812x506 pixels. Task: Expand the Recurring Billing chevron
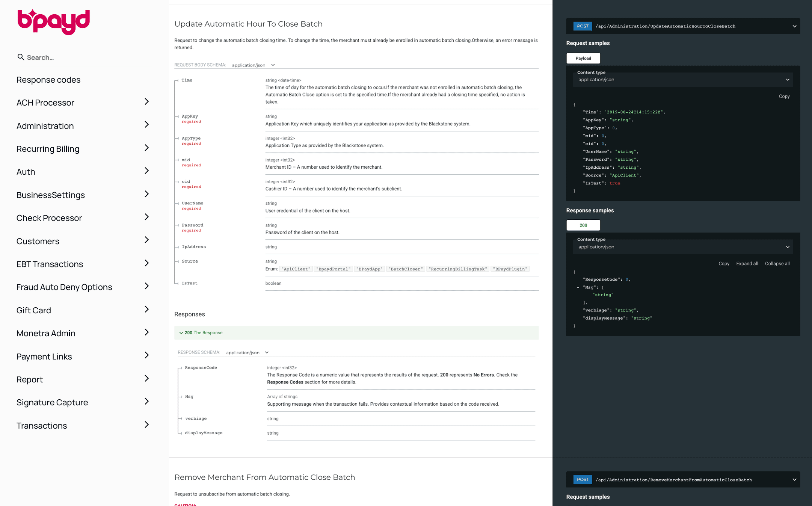(147, 148)
